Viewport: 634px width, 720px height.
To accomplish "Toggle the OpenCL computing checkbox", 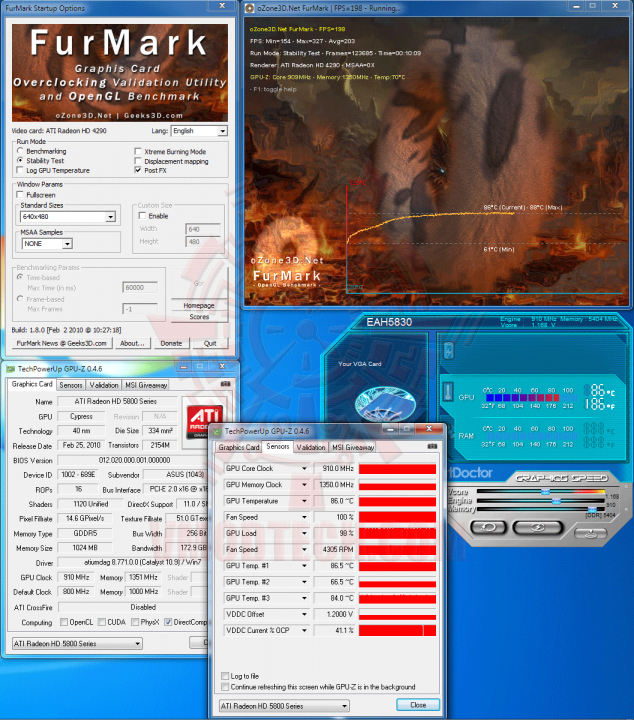I will tap(63, 622).
